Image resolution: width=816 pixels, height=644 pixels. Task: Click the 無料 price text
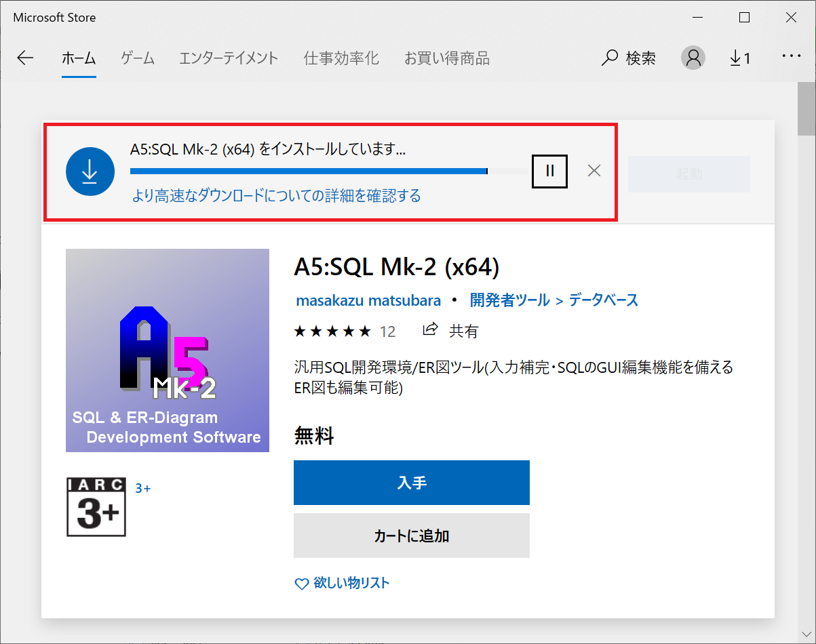click(314, 436)
